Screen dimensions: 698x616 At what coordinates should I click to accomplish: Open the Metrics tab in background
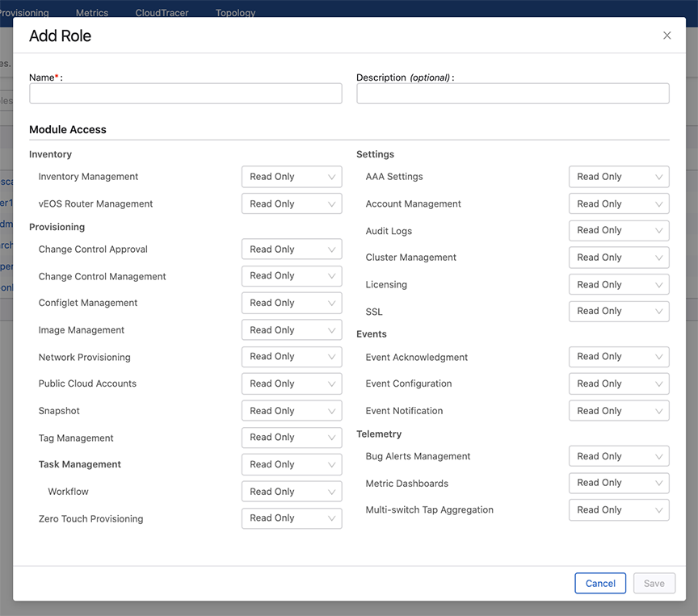[92, 12]
